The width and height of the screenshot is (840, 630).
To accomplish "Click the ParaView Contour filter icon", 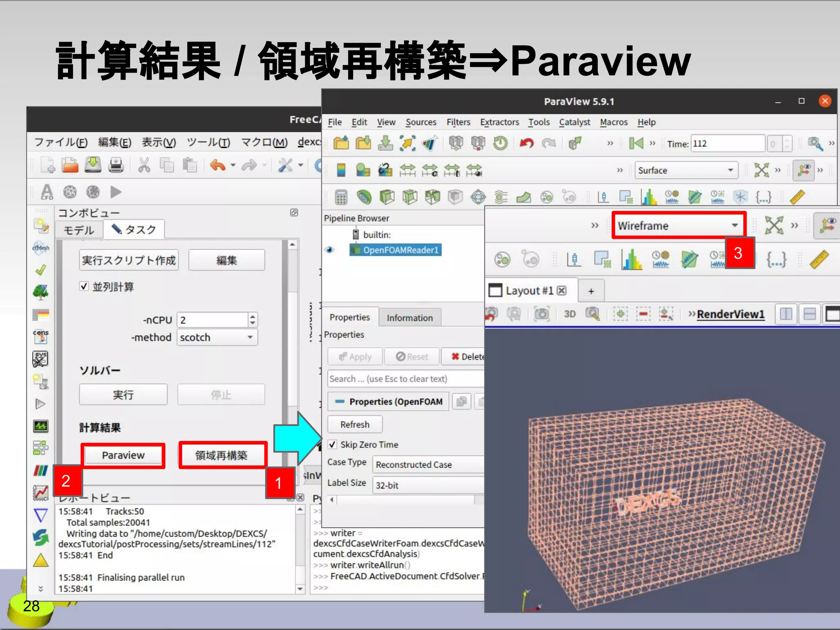I will [x=364, y=197].
